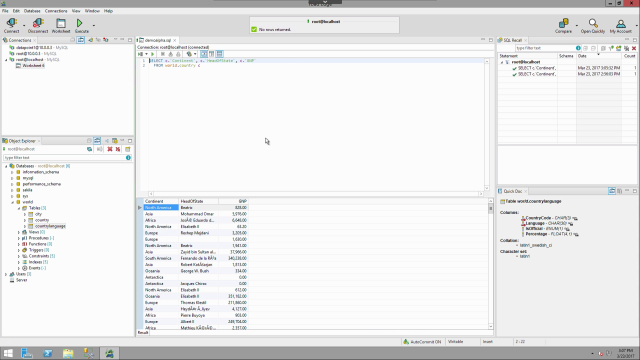Open the Database menu
This screenshot has height=360, width=640.
point(32,11)
